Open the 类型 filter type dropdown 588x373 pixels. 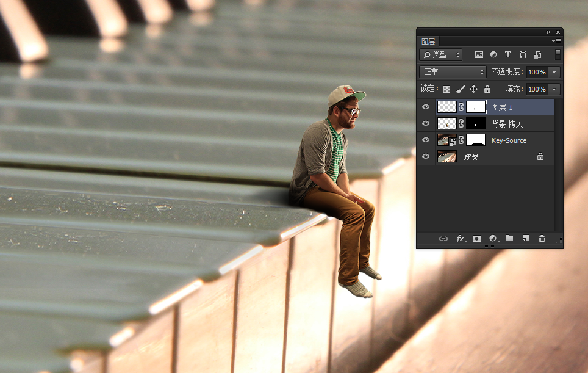pos(441,55)
